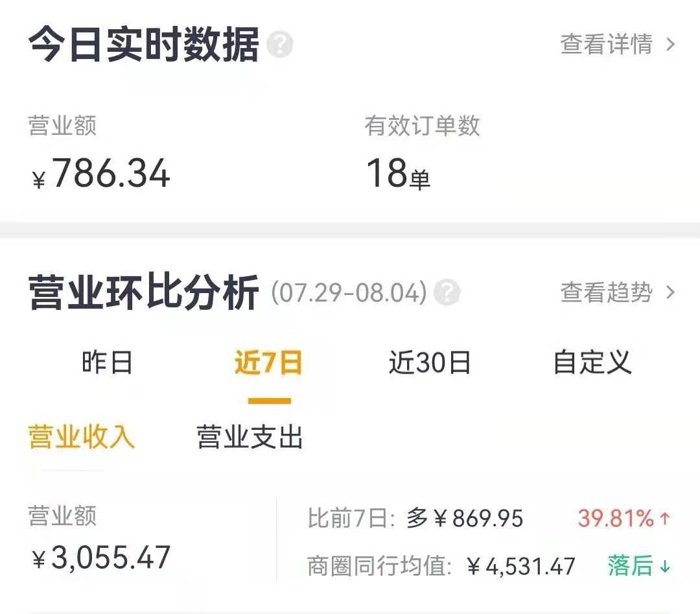This screenshot has height=614, width=700.
Task: Switch to the 营业支出 sub-tab
Action: (x=250, y=437)
